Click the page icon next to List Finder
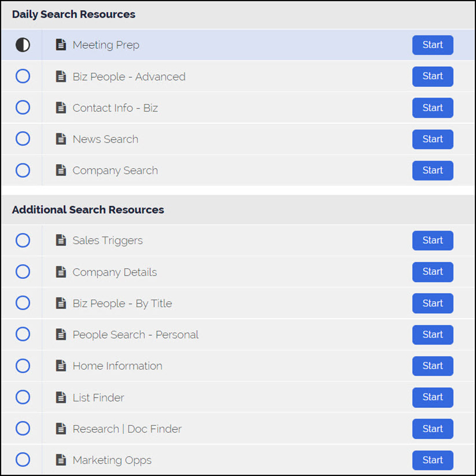 pos(61,397)
